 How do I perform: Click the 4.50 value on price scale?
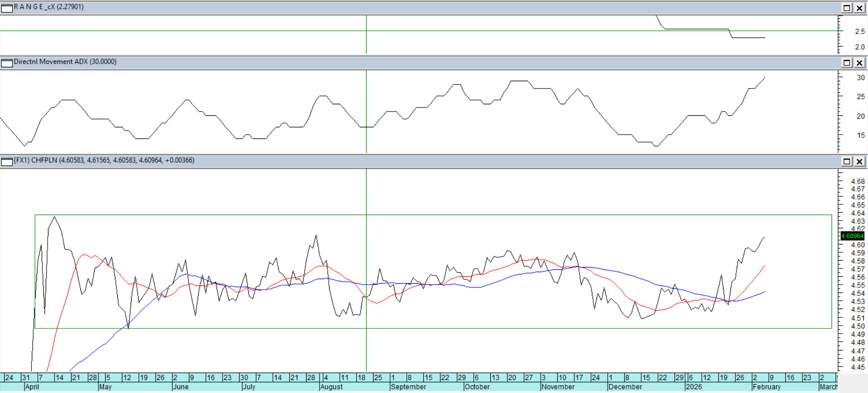857,326
